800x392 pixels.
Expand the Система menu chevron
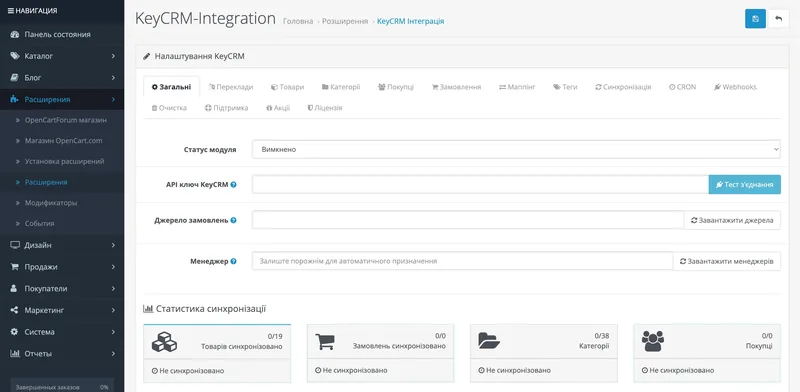(x=113, y=332)
